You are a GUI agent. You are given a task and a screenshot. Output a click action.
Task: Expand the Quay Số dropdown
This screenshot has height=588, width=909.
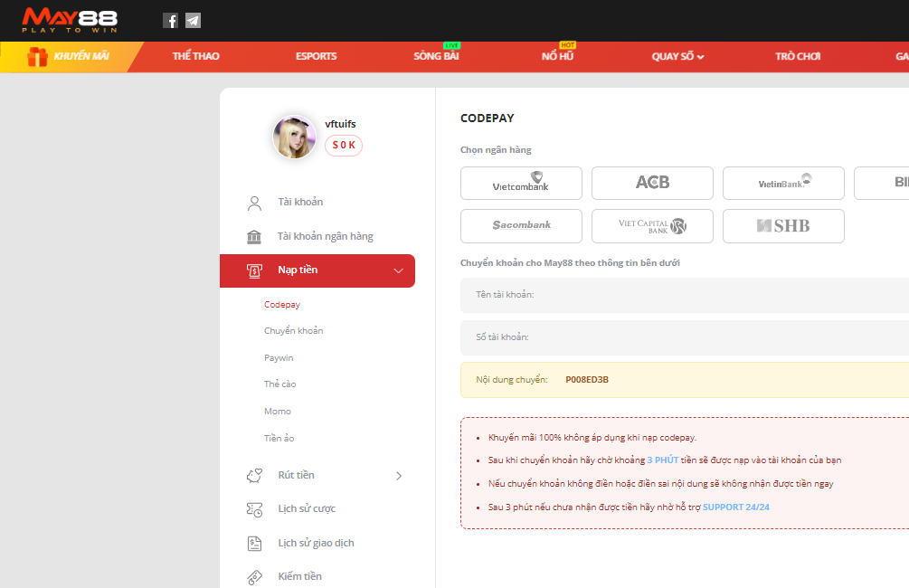click(x=677, y=56)
